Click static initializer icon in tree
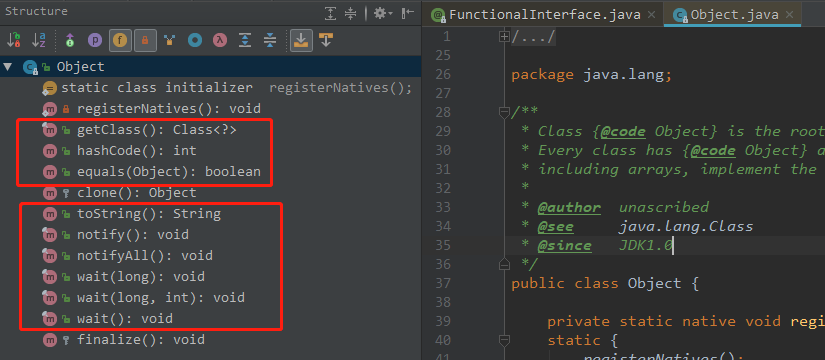 [49, 88]
